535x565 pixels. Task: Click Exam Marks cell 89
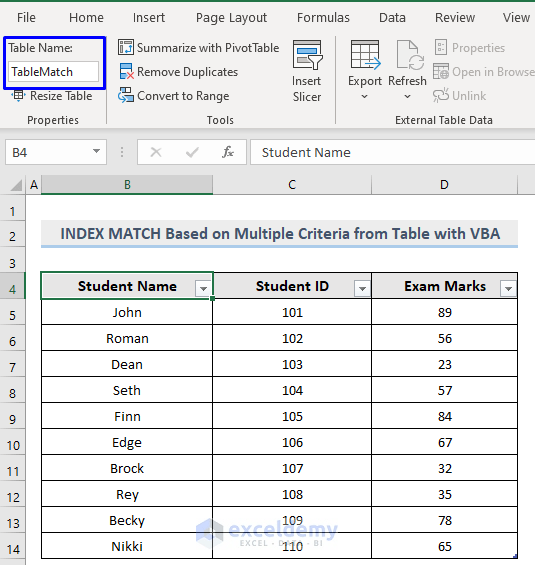[x=445, y=312]
